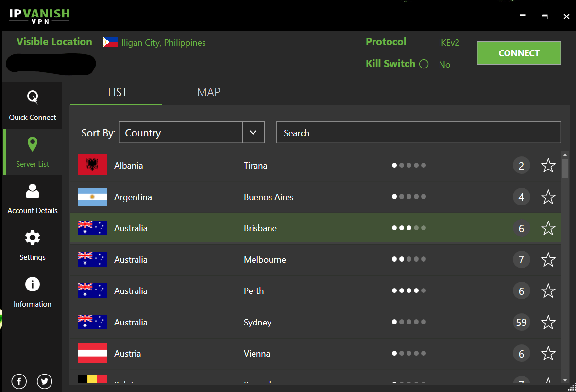
Task: Expand Vienna server count 6
Action: [x=521, y=354]
